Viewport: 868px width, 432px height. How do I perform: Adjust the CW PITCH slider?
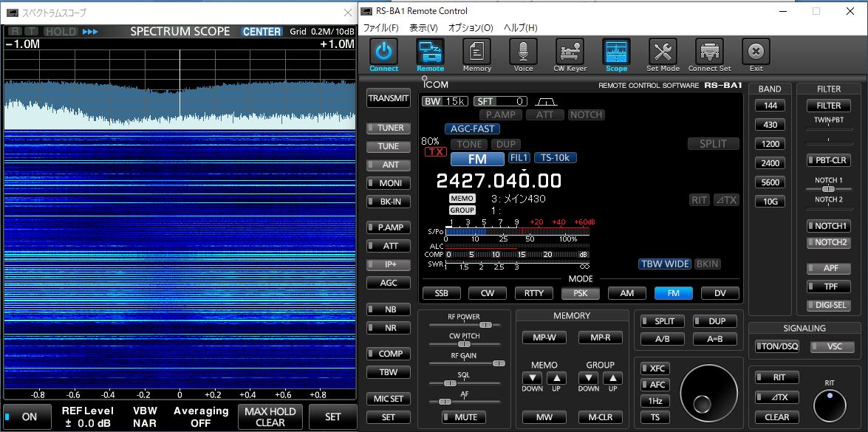(465, 344)
